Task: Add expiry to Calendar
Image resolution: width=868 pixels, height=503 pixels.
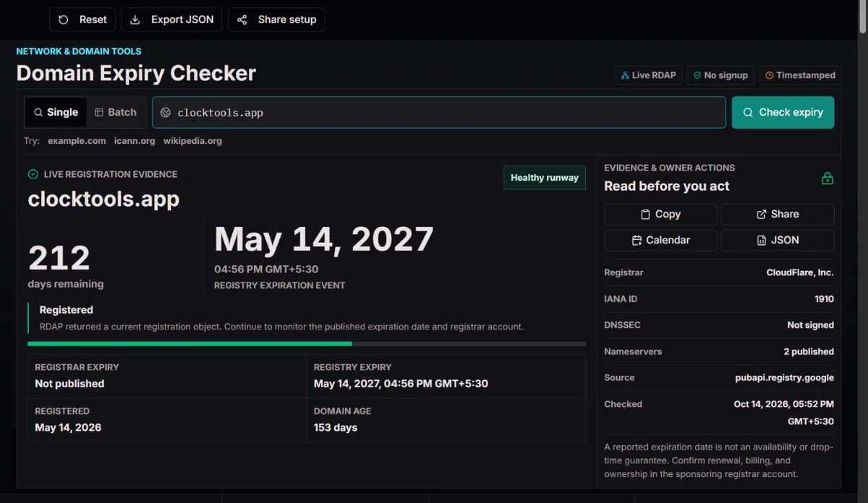Action: (x=660, y=240)
